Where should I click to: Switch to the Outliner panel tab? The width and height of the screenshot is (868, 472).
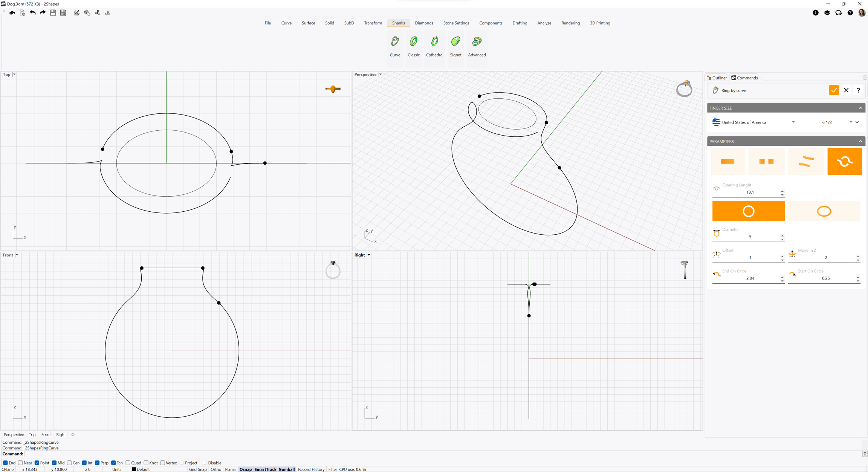click(717, 78)
